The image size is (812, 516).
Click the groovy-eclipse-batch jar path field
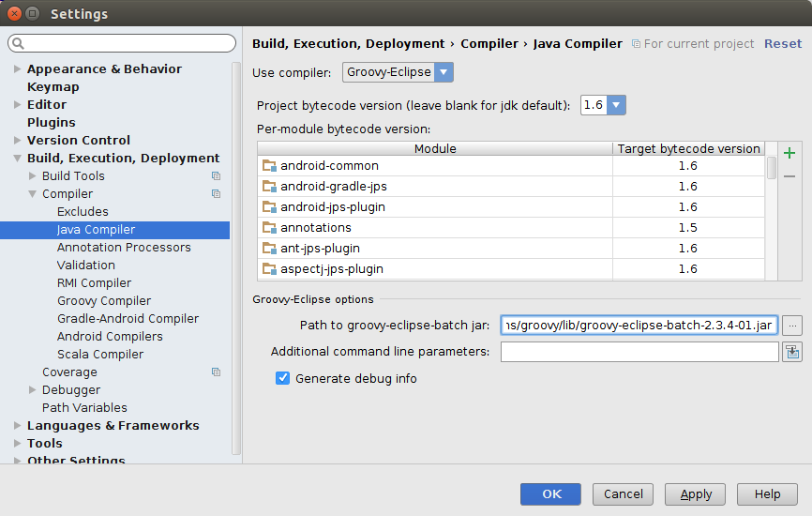tap(639, 326)
